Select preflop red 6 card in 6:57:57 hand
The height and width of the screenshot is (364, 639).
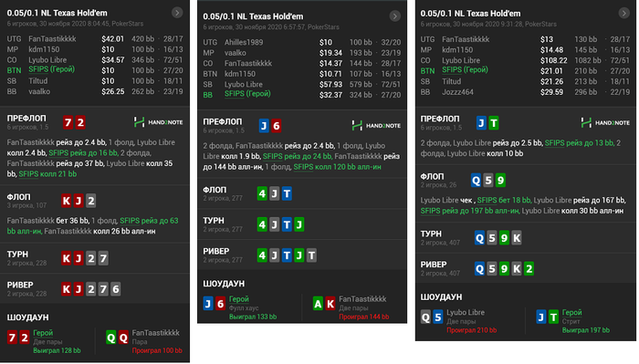pos(276,126)
